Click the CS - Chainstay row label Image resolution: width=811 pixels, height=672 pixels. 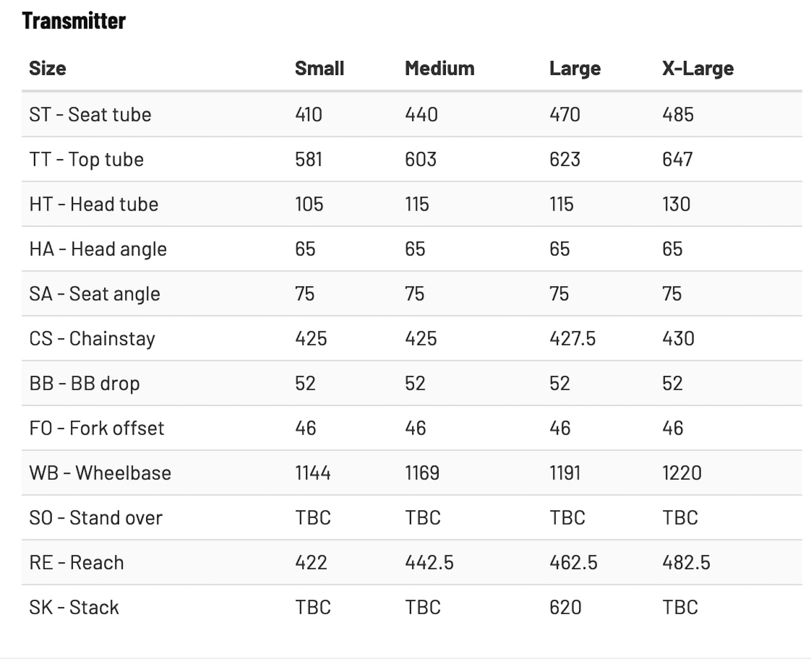click(x=92, y=339)
